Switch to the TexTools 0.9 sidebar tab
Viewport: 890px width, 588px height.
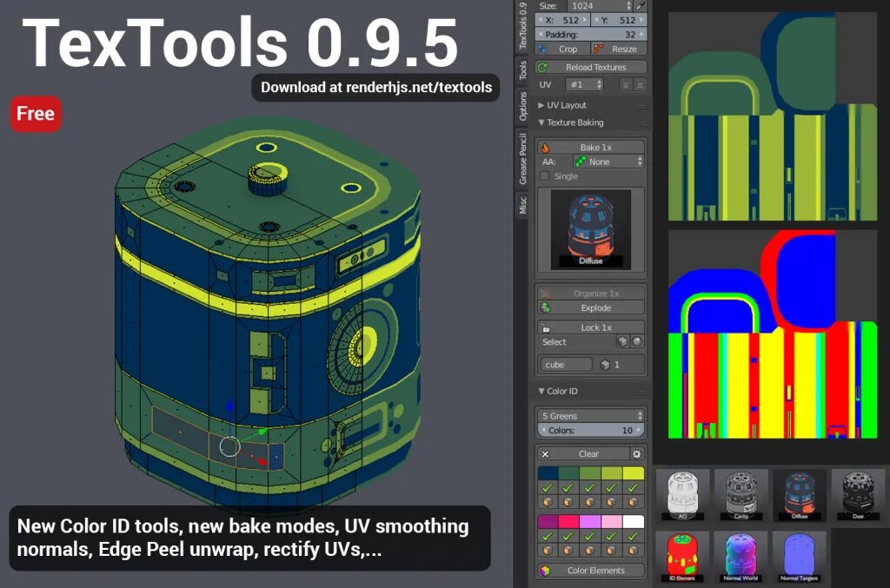point(522,25)
